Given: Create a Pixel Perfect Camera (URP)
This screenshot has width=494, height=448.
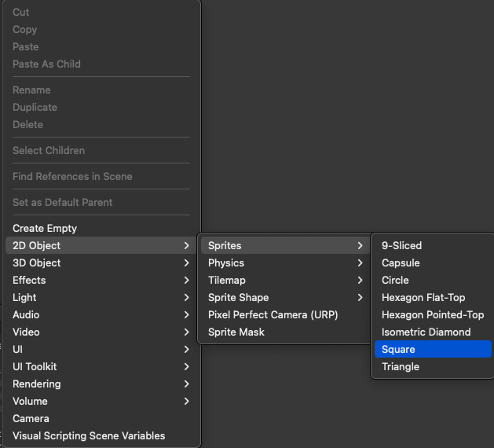Looking at the screenshot, I should tap(285, 314).
